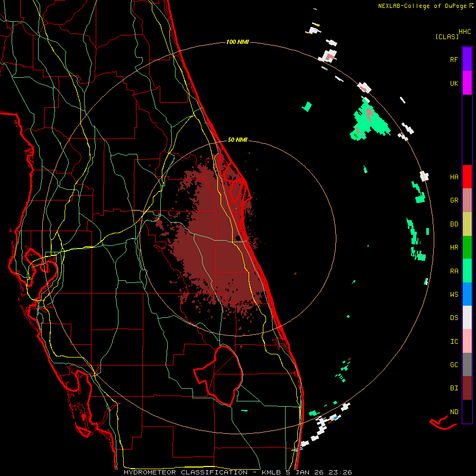Click the RF purple legend swatch
The image size is (476, 476).
467,59
